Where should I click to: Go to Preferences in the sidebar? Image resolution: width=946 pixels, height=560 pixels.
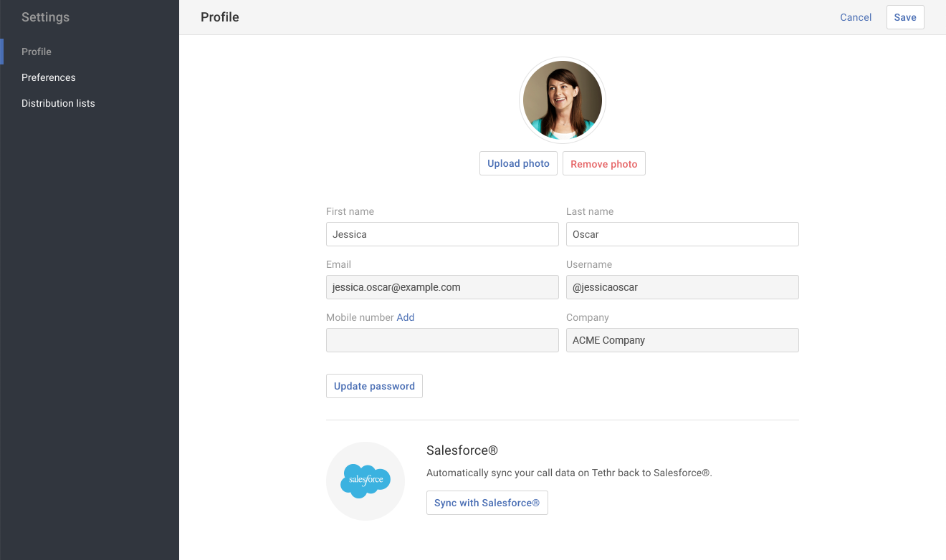coord(49,77)
